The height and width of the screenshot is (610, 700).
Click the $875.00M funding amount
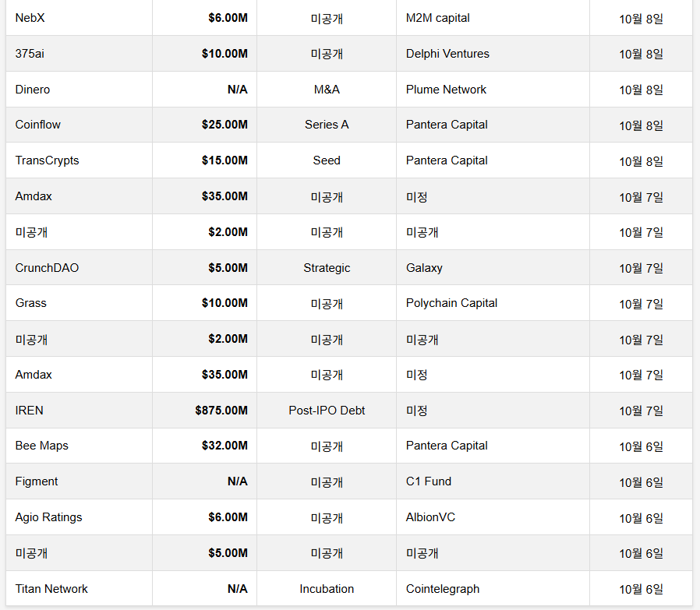coord(221,411)
